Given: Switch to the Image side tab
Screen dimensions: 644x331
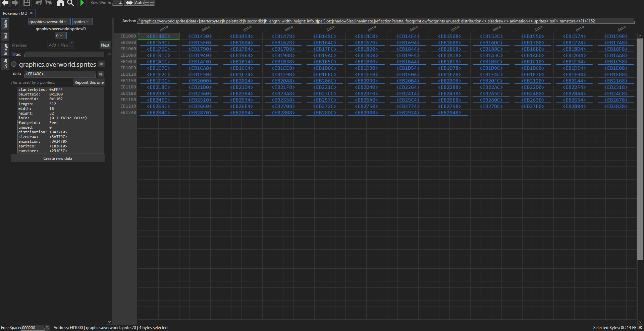Looking at the screenshot, I should point(5,50).
